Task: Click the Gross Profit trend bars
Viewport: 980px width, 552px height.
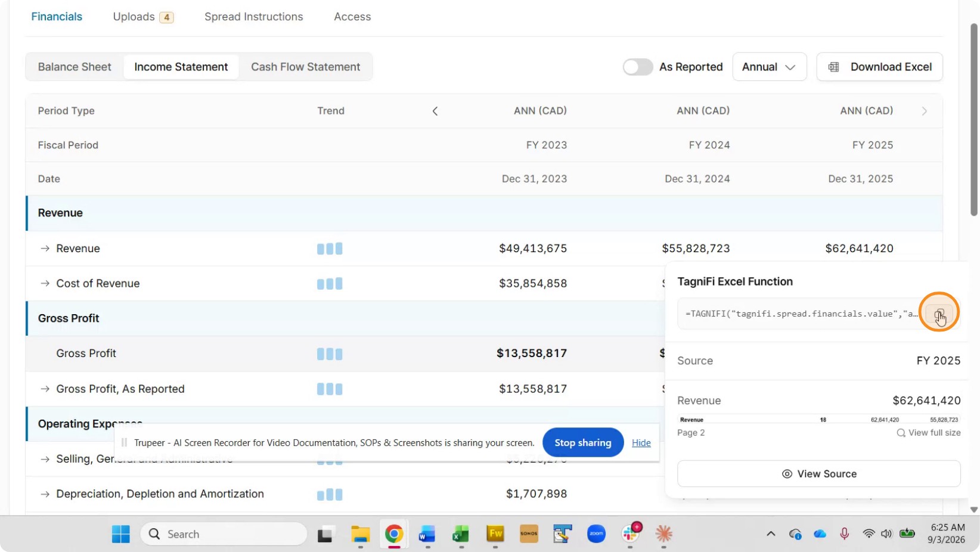Action: [330, 354]
